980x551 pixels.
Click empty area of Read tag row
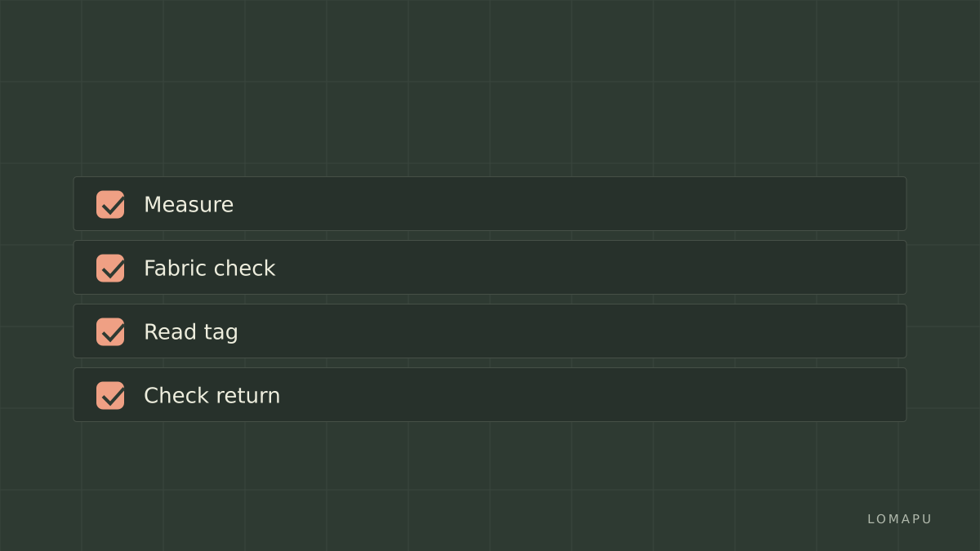tap(572, 331)
